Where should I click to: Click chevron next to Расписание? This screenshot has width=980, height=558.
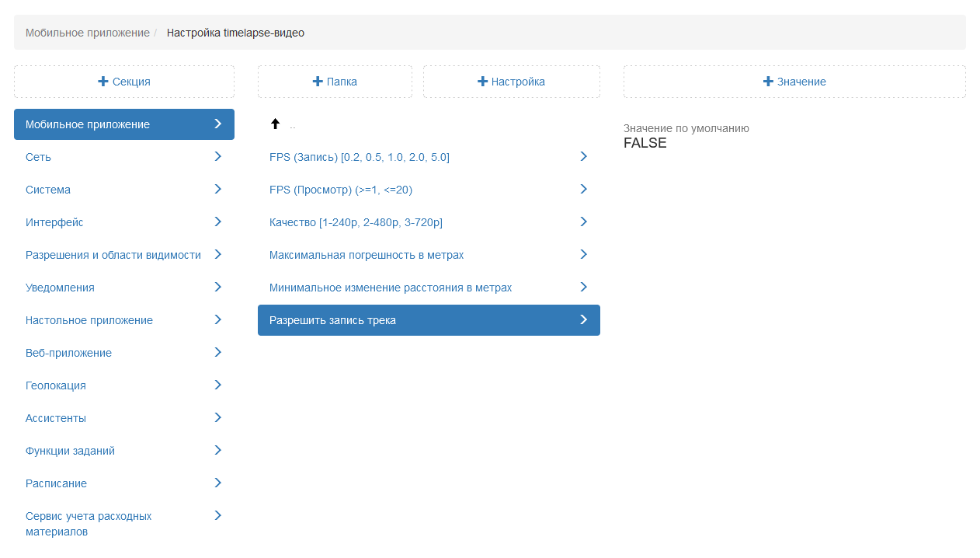click(217, 483)
